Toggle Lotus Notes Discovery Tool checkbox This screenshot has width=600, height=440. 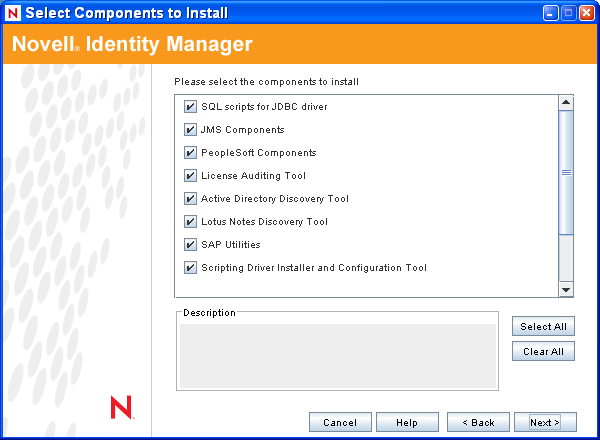(190, 221)
